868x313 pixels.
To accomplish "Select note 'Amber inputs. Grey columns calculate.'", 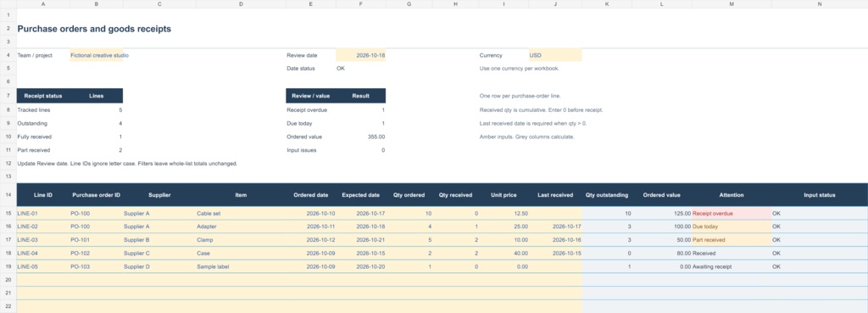I will 526,137.
